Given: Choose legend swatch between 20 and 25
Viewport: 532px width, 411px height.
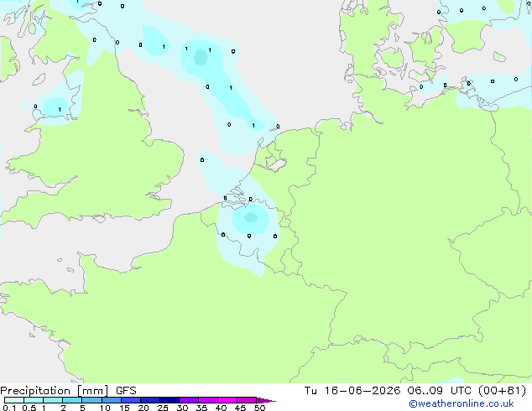Looking at the screenshot, I should coord(150,400).
